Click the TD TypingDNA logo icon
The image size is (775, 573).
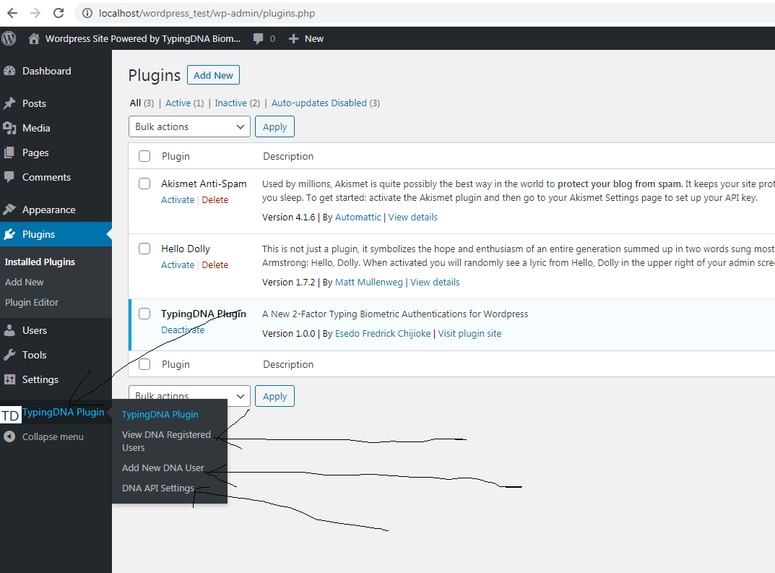(x=10, y=415)
